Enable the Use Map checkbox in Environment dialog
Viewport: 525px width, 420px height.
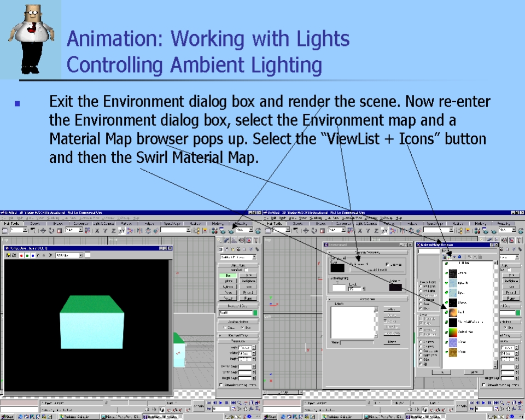[387, 265]
